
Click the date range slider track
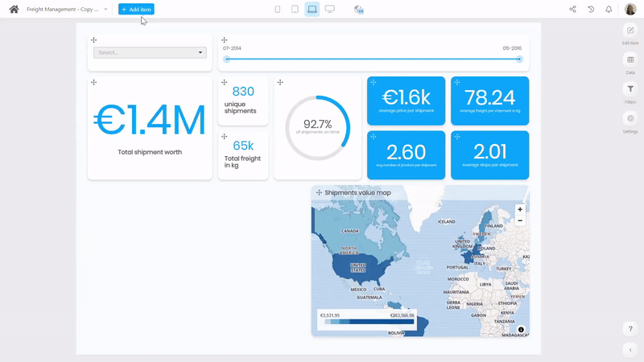coord(373,59)
